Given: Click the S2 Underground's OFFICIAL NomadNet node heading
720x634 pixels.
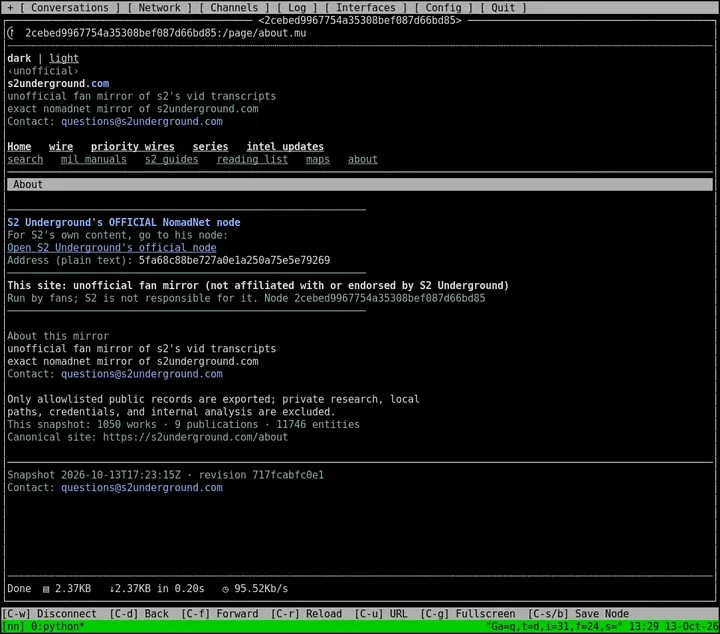Looking at the screenshot, I should pos(124,222).
